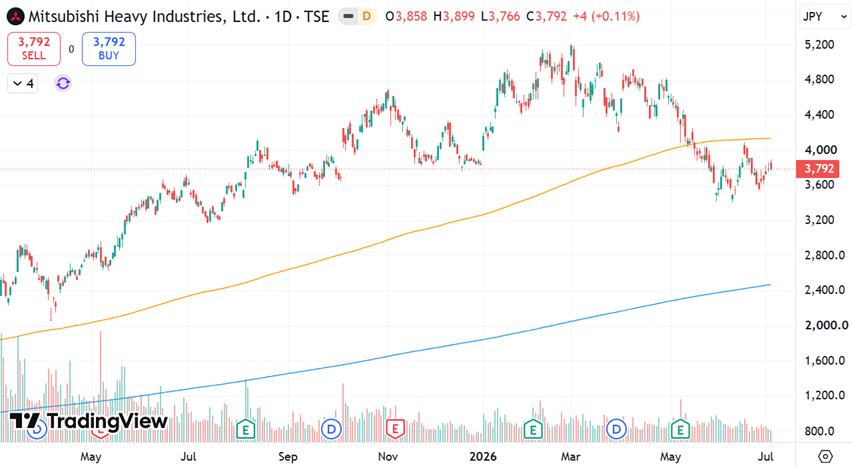Click the red 3,792 current price label

[x=818, y=169]
